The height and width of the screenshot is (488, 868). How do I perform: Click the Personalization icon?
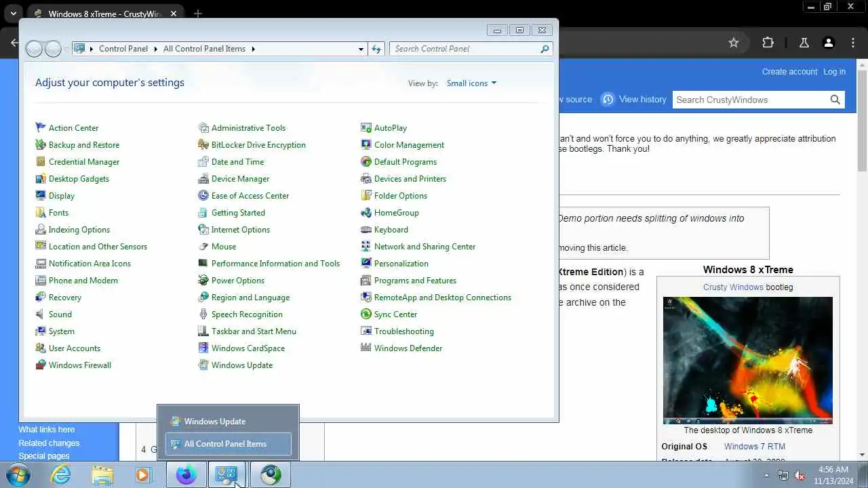pyautogui.click(x=366, y=264)
